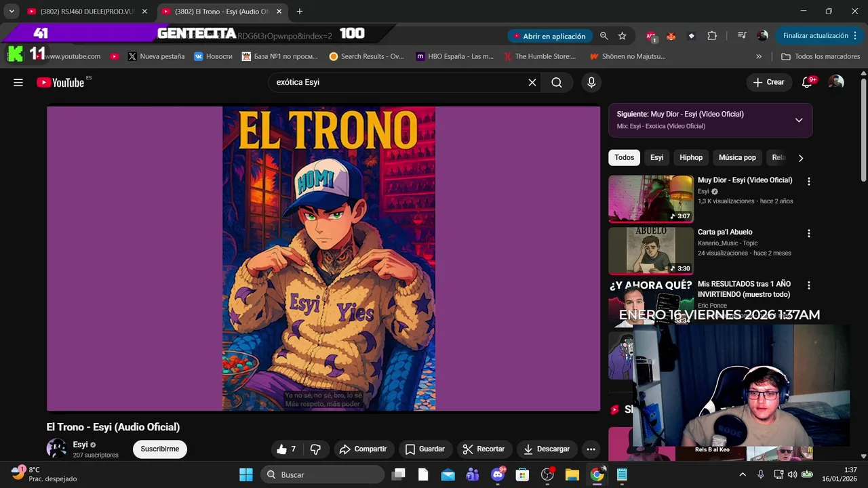Open Todos los marcadores folder

pos(820,56)
